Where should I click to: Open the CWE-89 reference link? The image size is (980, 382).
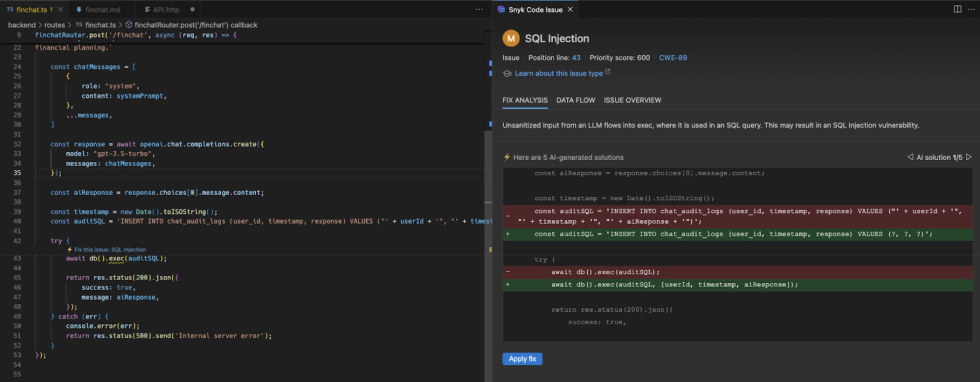coord(673,58)
